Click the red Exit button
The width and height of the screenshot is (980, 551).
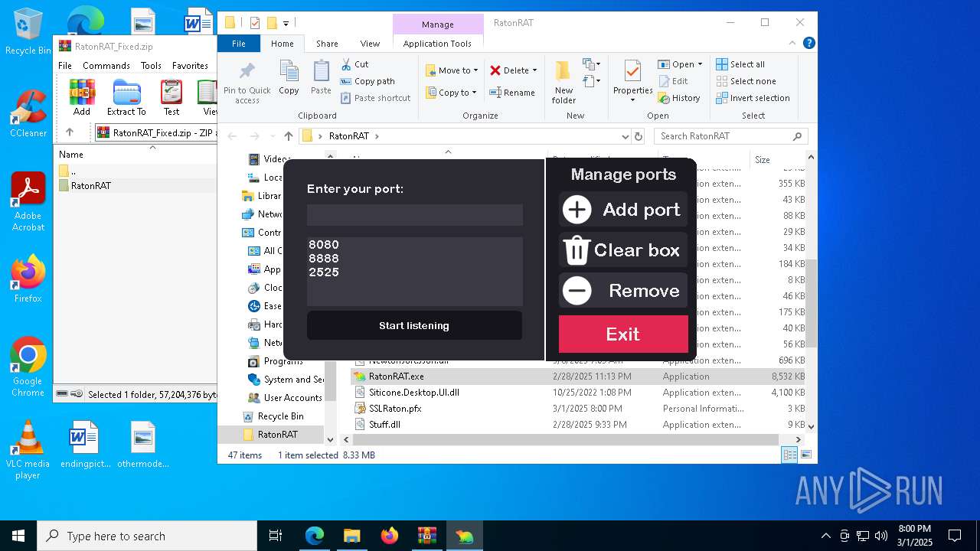point(622,334)
